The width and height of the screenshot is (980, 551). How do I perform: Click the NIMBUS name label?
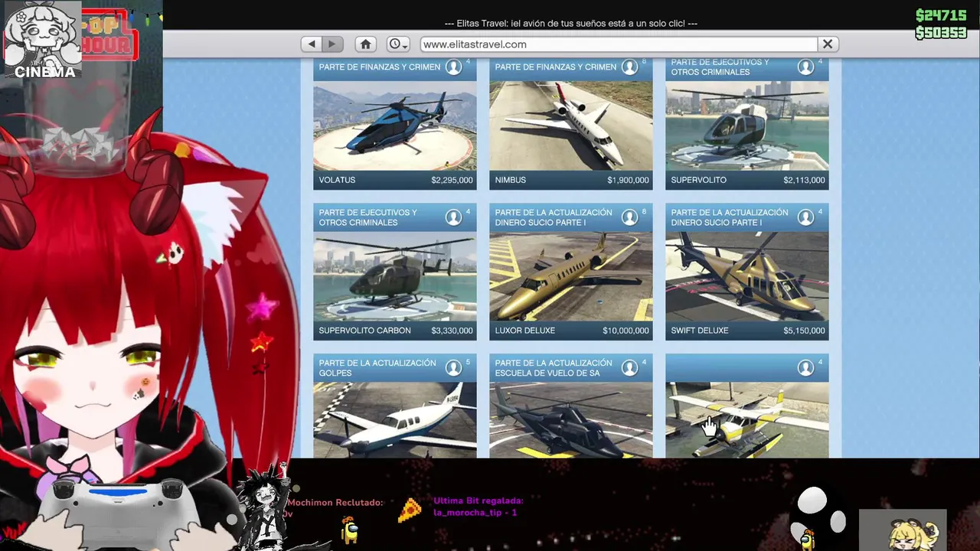click(511, 180)
